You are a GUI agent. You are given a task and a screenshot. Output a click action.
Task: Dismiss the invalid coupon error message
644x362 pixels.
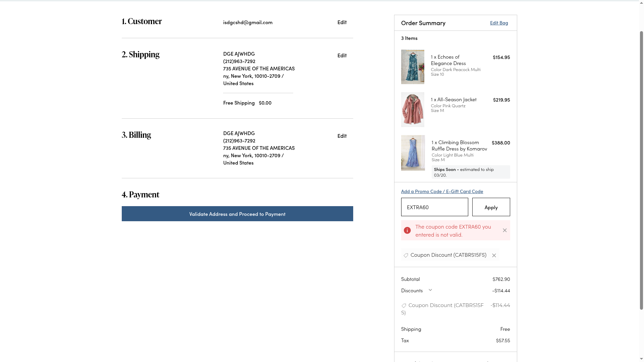[504, 230]
